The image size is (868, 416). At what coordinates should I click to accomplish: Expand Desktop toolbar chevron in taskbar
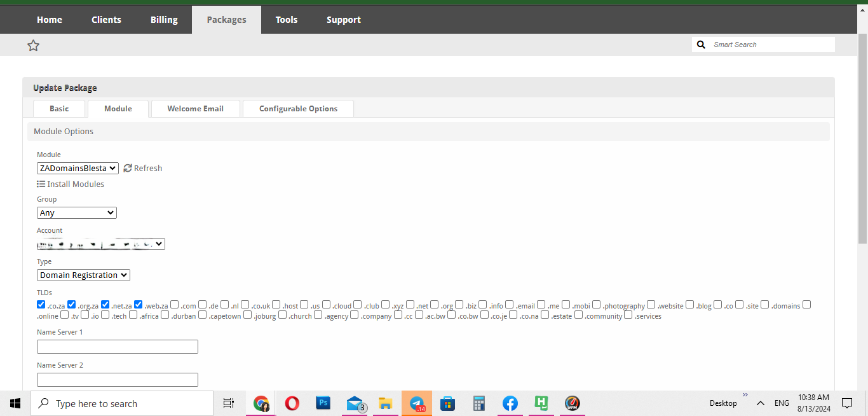click(x=745, y=395)
